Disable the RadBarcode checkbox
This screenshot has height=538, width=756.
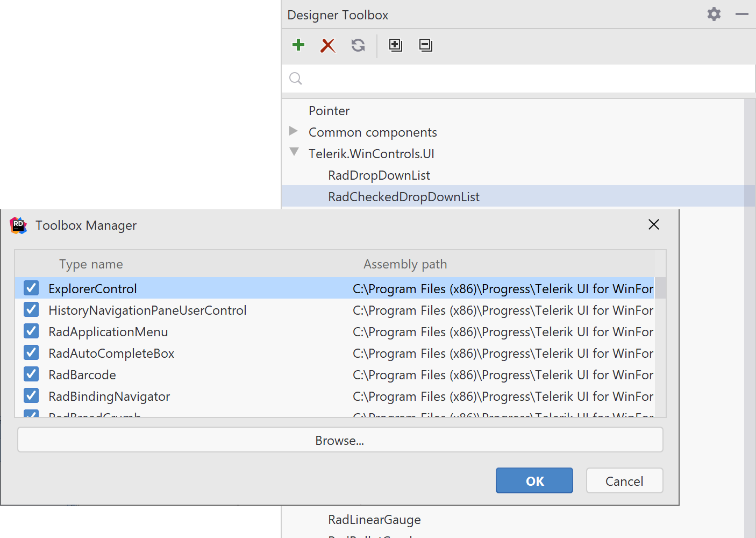[x=31, y=374]
